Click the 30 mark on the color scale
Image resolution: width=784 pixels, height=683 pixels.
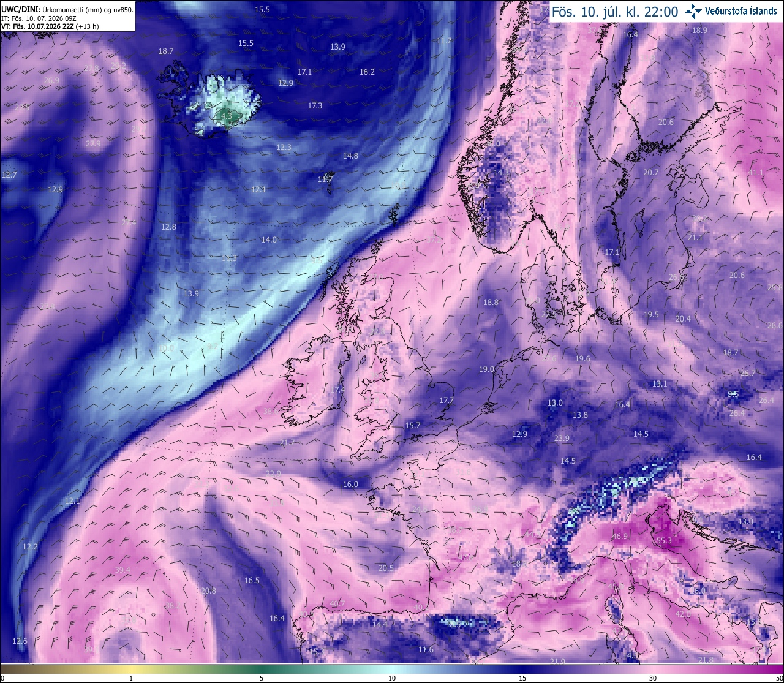[x=653, y=677]
